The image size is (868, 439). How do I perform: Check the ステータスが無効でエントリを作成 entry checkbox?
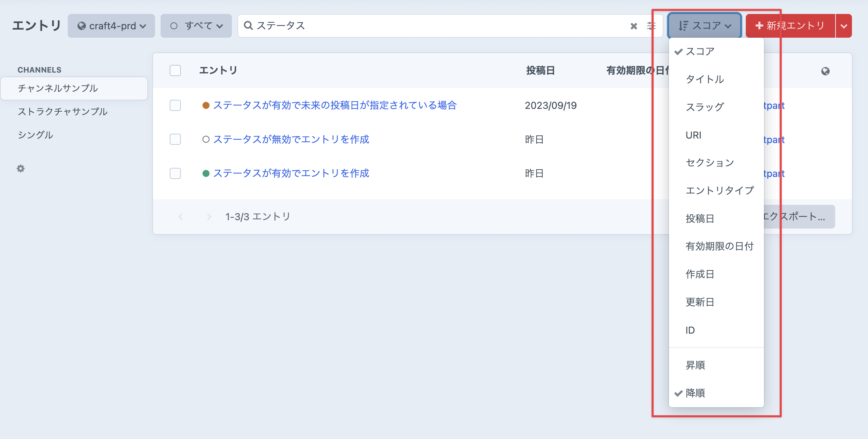pyautogui.click(x=175, y=139)
